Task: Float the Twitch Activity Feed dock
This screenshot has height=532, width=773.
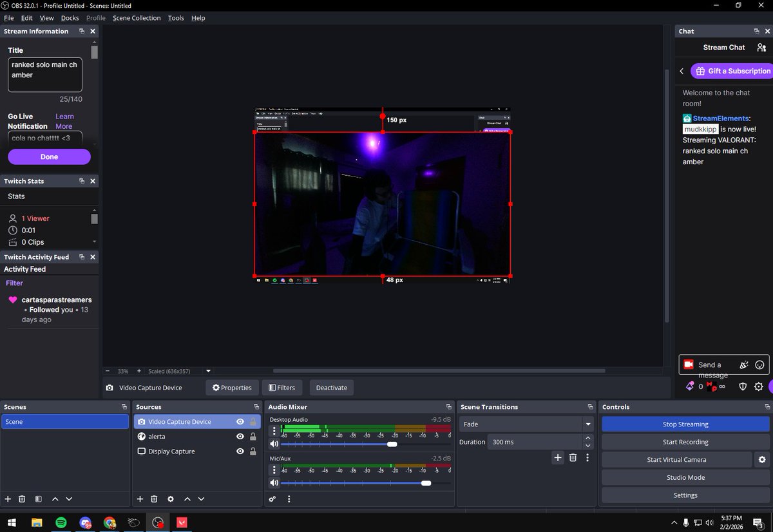Action: pyautogui.click(x=82, y=257)
